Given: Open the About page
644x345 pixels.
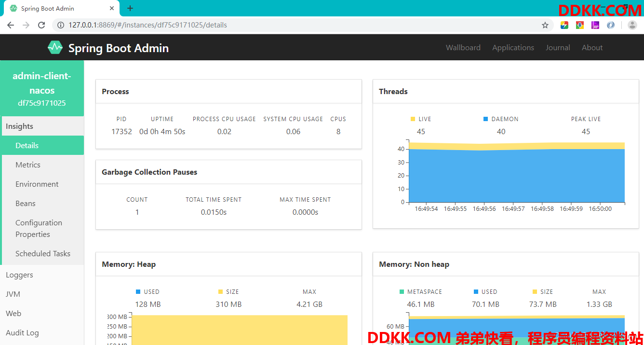Looking at the screenshot, I should 592,47.
